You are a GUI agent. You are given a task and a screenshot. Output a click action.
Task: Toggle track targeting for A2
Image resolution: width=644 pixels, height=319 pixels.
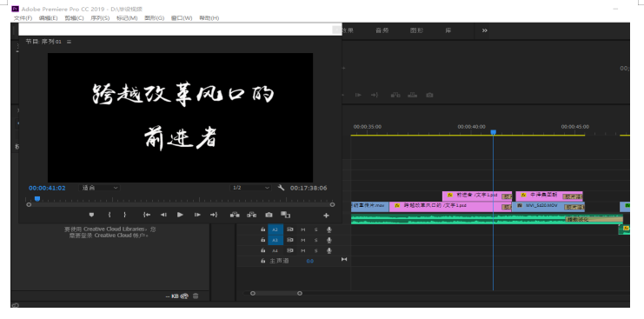(276, 229)
